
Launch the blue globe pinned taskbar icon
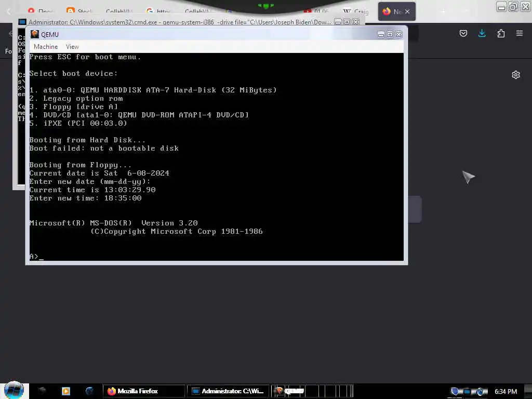point(89,391)
